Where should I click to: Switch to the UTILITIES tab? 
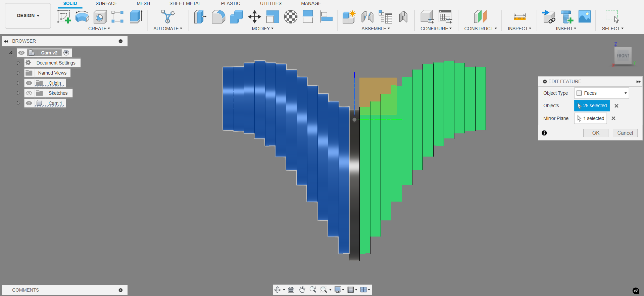[x=270, y=3]
